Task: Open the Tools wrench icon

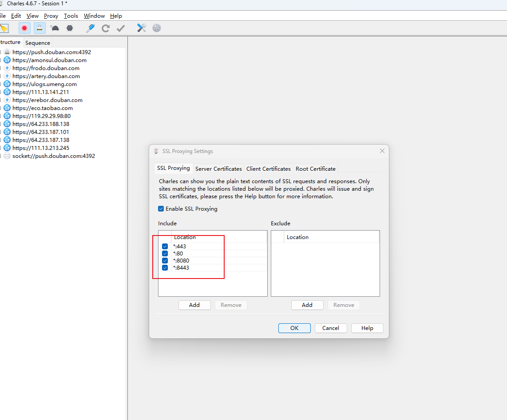Action: [141, 28]
